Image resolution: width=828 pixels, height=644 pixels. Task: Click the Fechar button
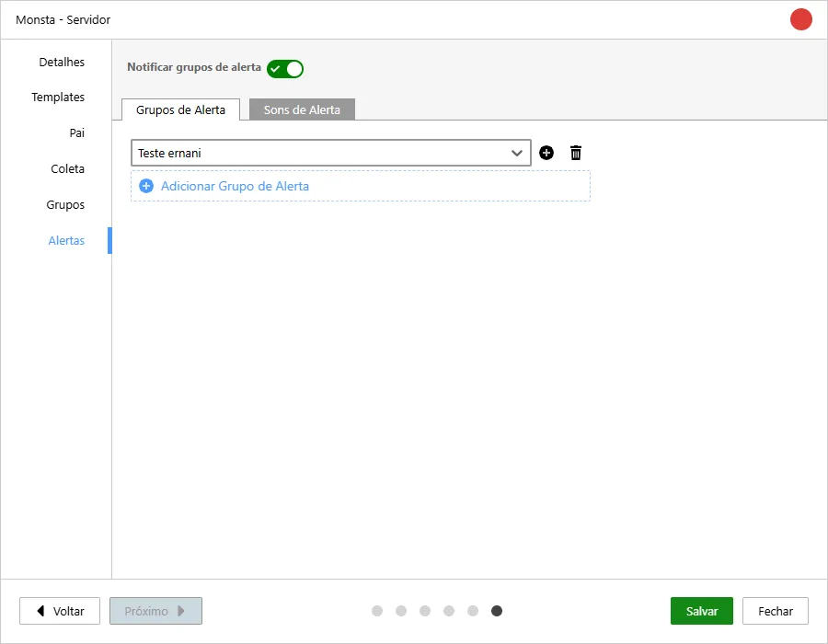pos(776,611)
